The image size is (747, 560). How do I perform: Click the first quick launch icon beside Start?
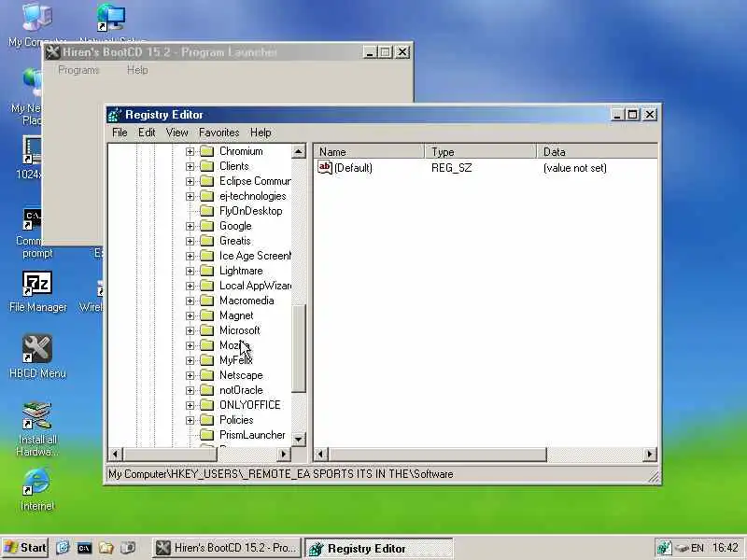63,548
